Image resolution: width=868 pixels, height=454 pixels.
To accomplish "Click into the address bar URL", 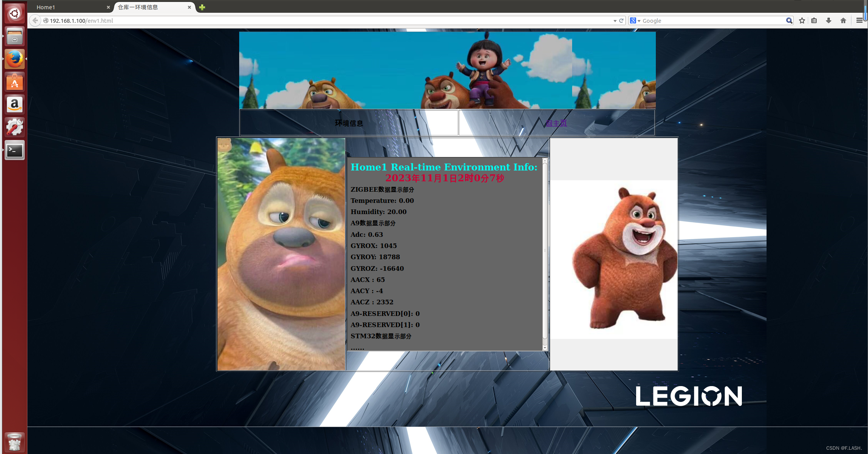I will [309, 21].
